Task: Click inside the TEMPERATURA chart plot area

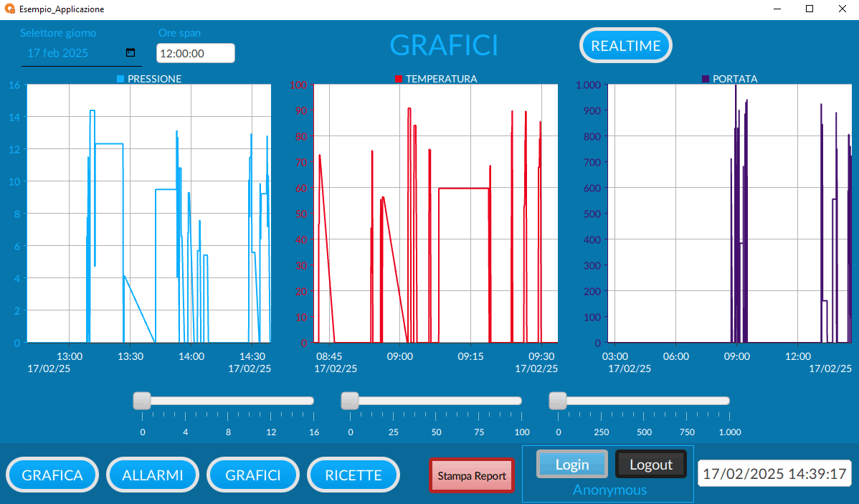Action: (x=435, y=214)
